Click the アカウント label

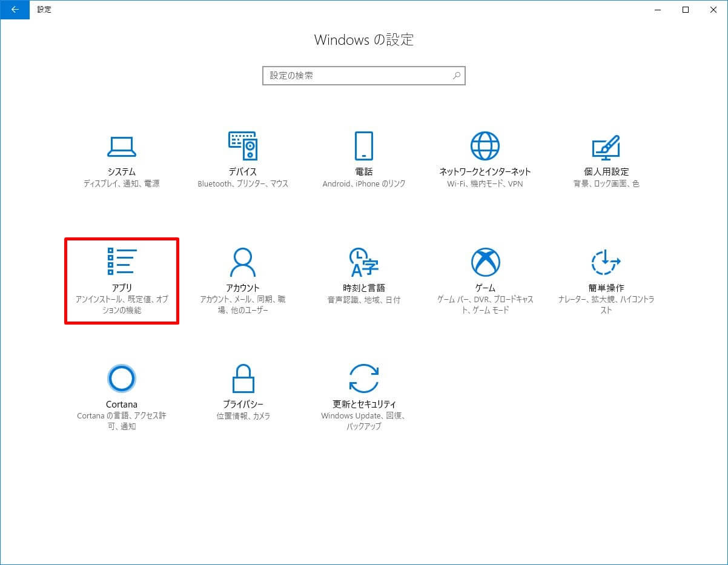coord(243,288)
